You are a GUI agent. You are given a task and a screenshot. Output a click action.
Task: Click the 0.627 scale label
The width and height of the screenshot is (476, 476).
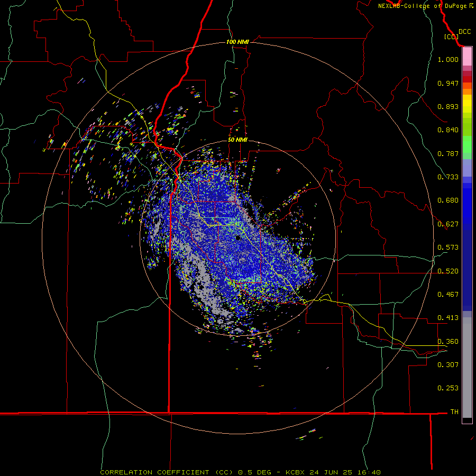click(448, 224)
